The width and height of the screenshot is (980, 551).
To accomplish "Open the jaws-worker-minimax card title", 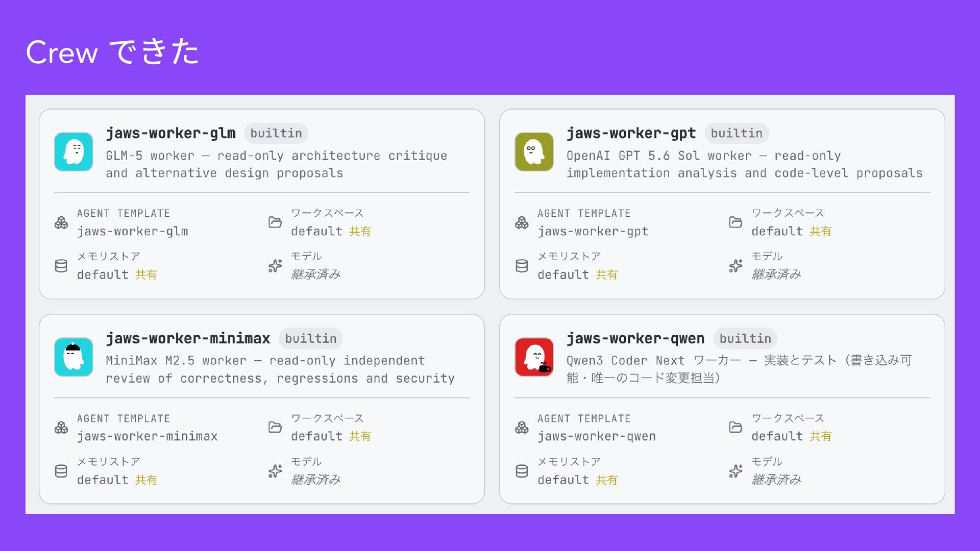I will (x=188, y=339).
